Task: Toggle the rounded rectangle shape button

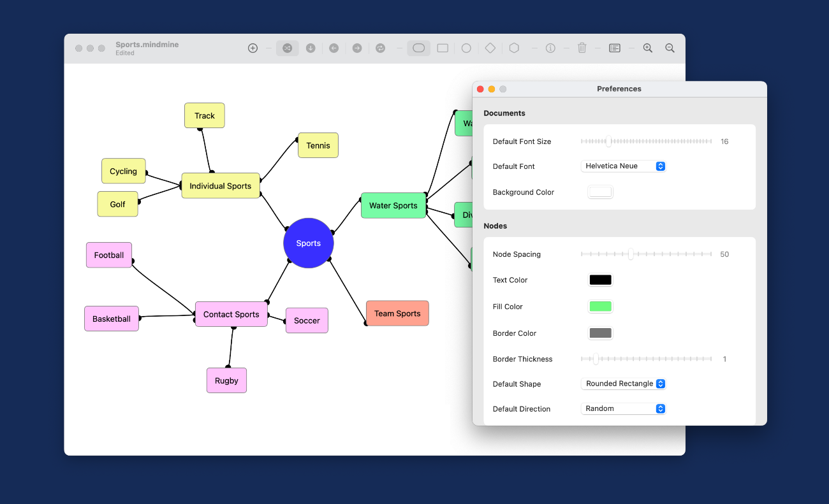Action: (418, 48)
